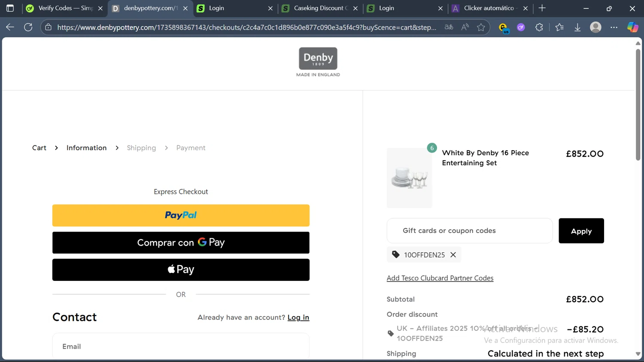The width and height of the screenshot is (644, 362).
Task: Pay with PayPal express checkout
Action: tap(181, 215)
